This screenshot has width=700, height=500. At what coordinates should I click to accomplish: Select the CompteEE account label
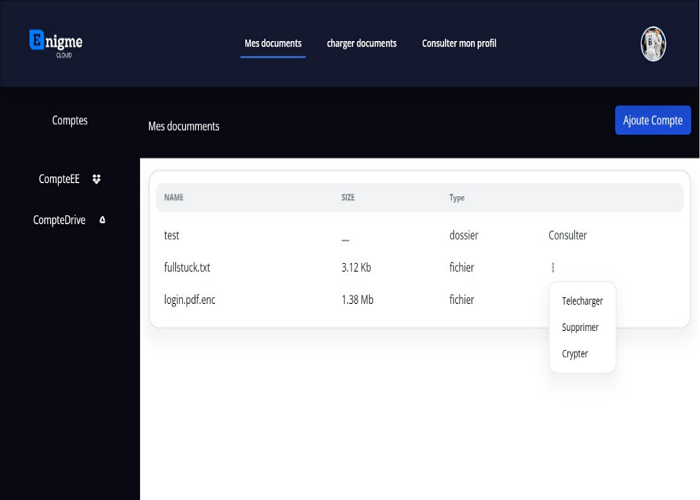[59, 179]
